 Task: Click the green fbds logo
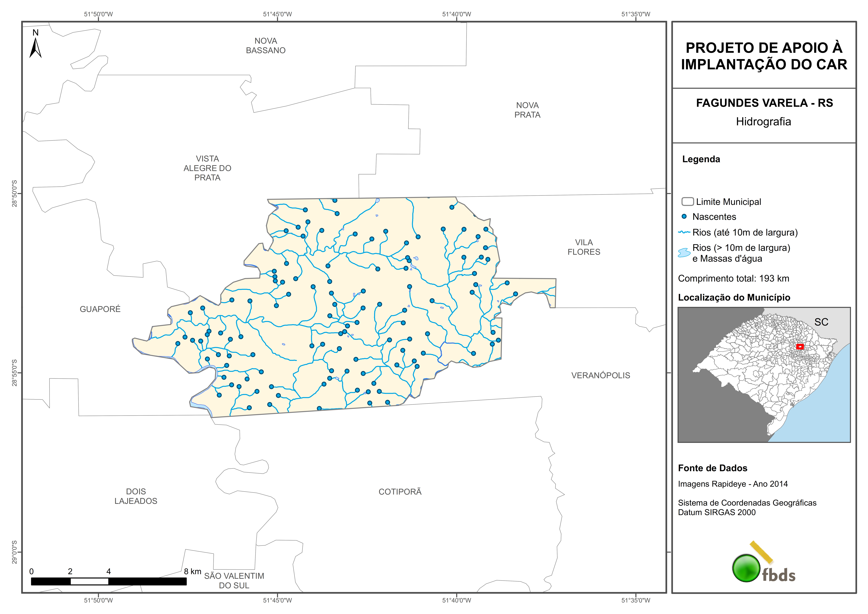746,568
